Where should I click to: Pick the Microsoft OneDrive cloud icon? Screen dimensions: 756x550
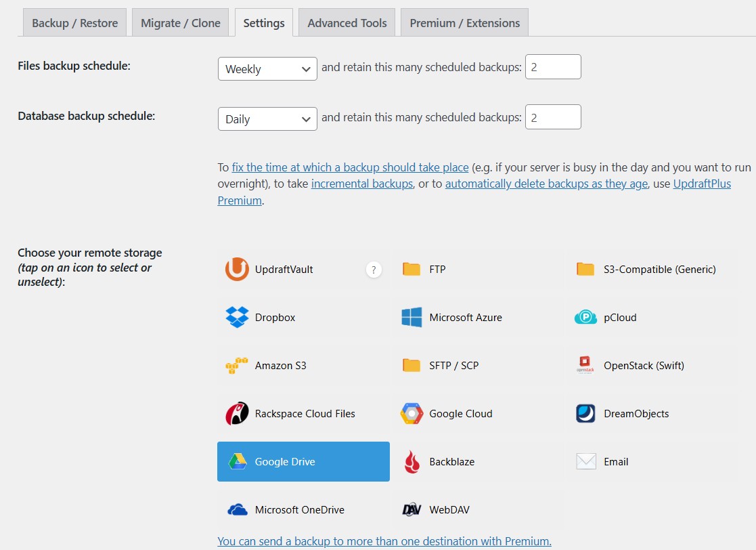point(237,509)
